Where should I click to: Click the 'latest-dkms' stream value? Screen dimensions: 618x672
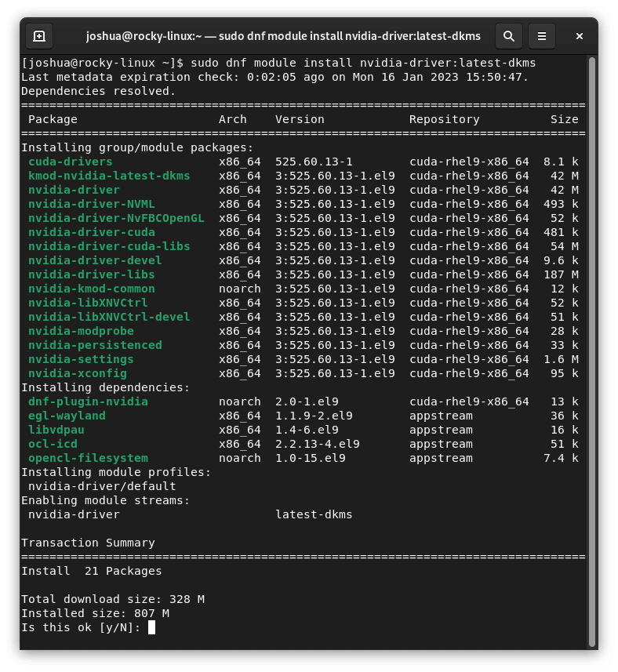tap(314, 514)
